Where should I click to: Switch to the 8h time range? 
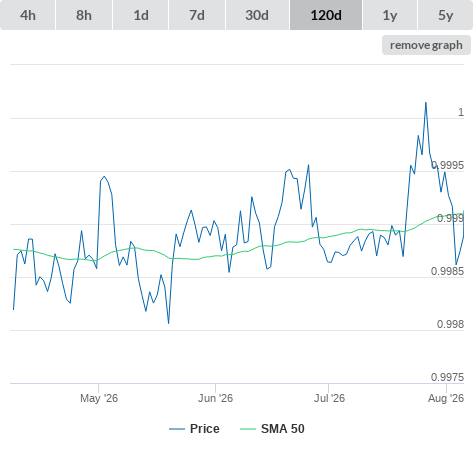coord(84,15)
